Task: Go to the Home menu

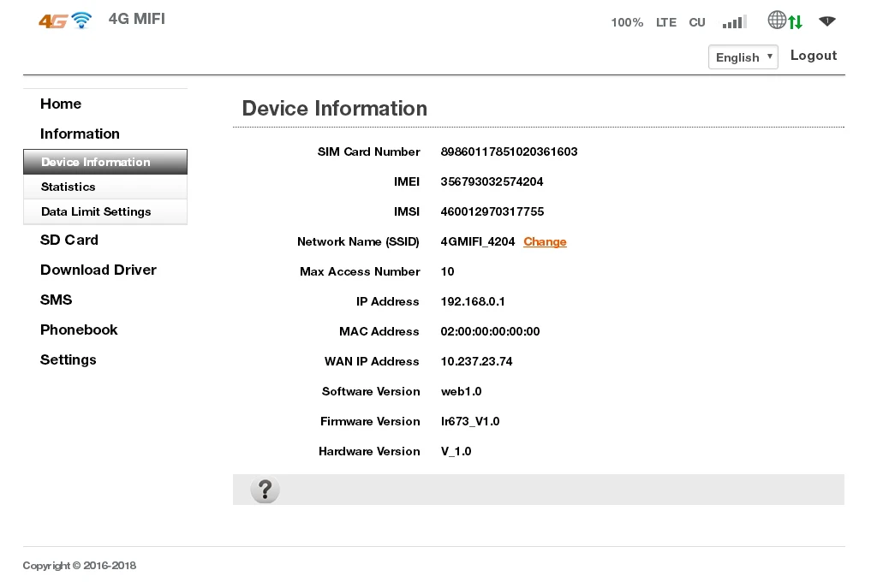Action: click(x=61, y=104)
